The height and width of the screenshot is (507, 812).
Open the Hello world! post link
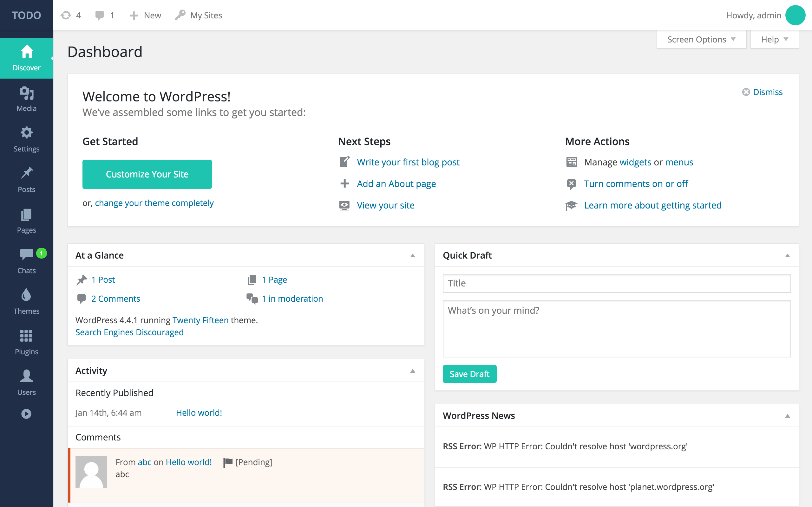(199, 413)
